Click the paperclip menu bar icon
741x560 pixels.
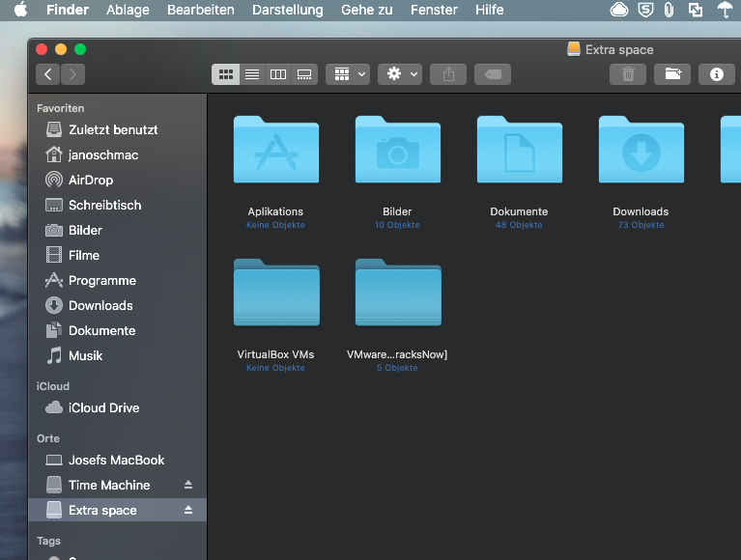[669, 10]
